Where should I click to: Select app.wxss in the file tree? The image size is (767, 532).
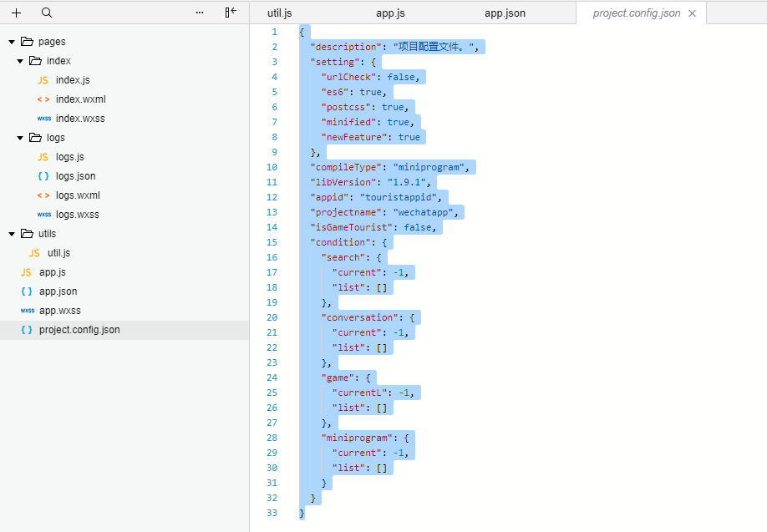[x=60, y=311]
